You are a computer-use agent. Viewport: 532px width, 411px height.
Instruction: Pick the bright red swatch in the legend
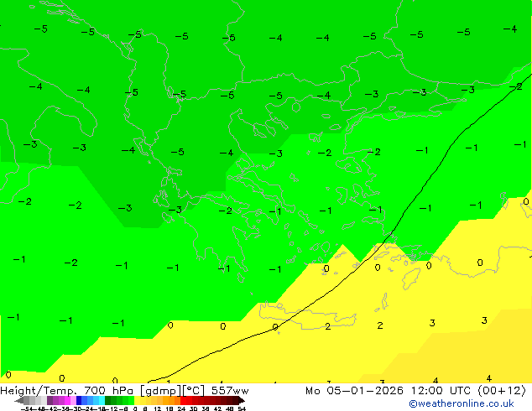[x=183, y=400]
